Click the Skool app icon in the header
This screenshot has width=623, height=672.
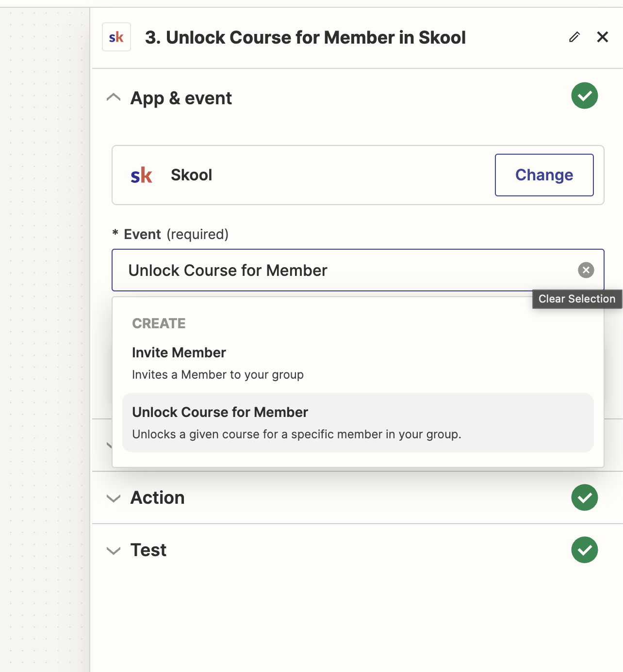(116, 37)
